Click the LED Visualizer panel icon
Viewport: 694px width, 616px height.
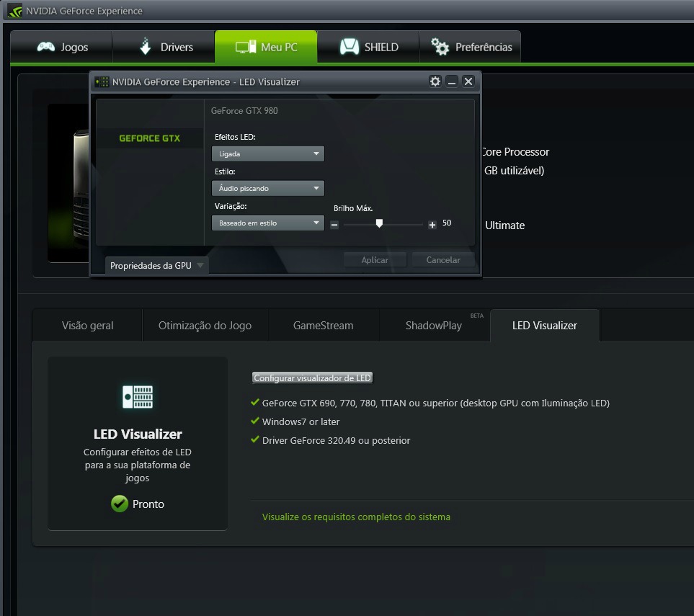137,396
